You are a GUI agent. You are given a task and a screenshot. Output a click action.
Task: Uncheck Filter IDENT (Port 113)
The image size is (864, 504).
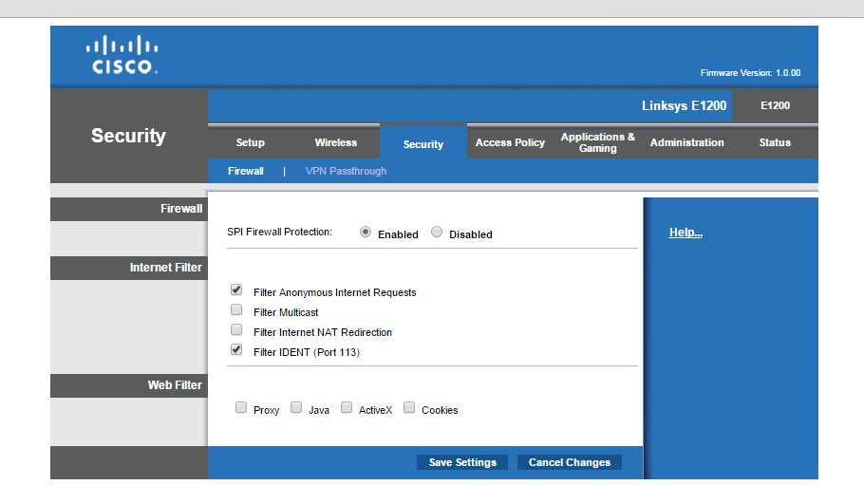pos(236,349)
